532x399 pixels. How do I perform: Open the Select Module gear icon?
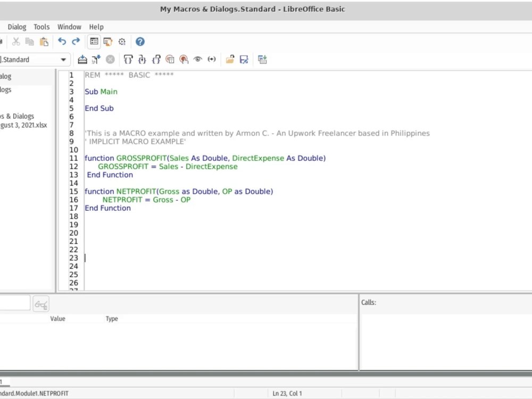click(x=122, y=41)
